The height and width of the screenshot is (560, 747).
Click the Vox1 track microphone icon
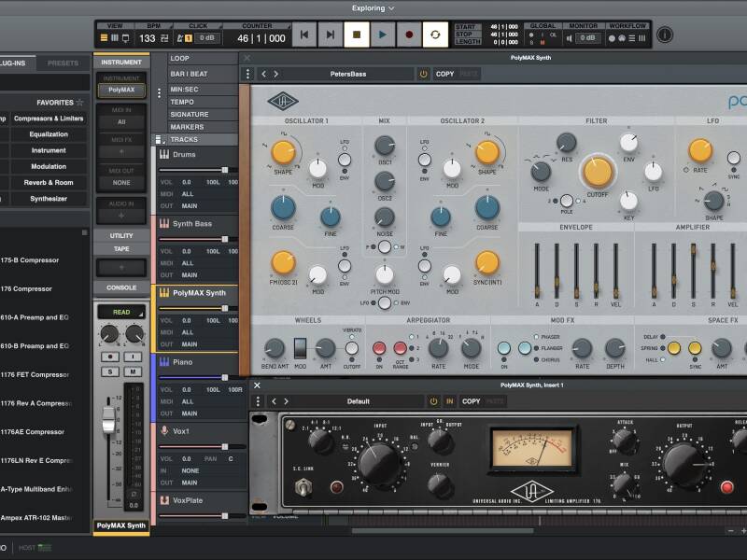click(x=164, y=431)
